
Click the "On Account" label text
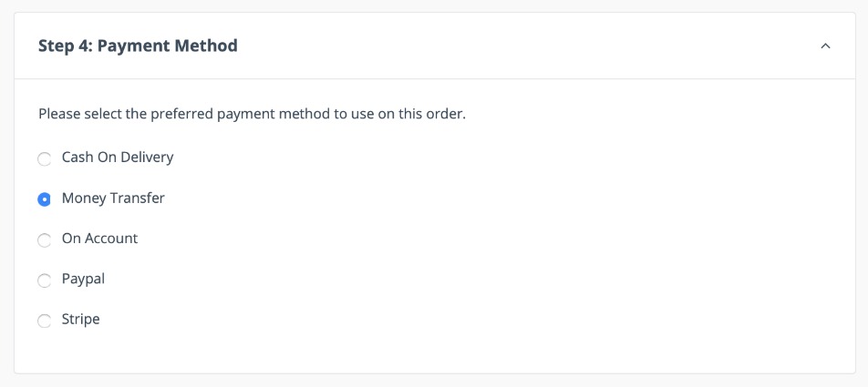click(99, 239)
